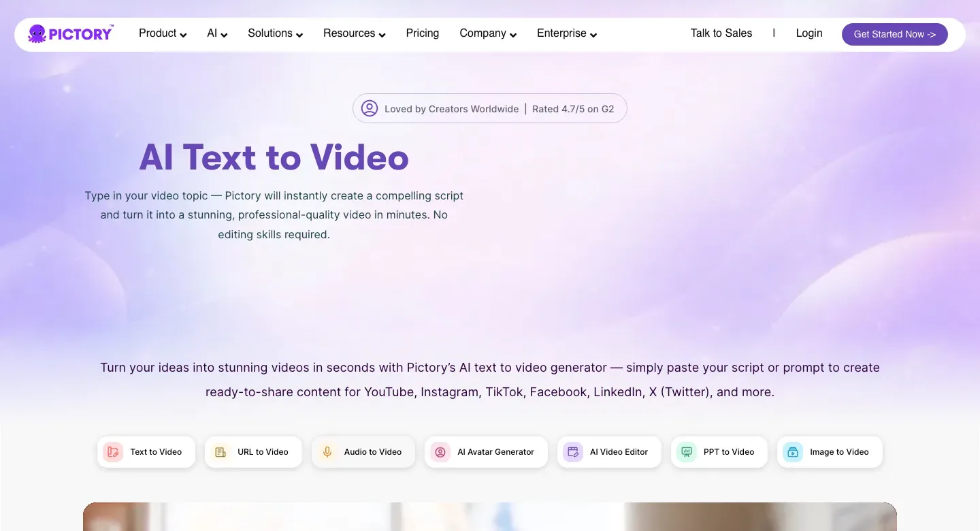Open the Resources dropdown
Screen dimensions: 980x531
[355, 33]
